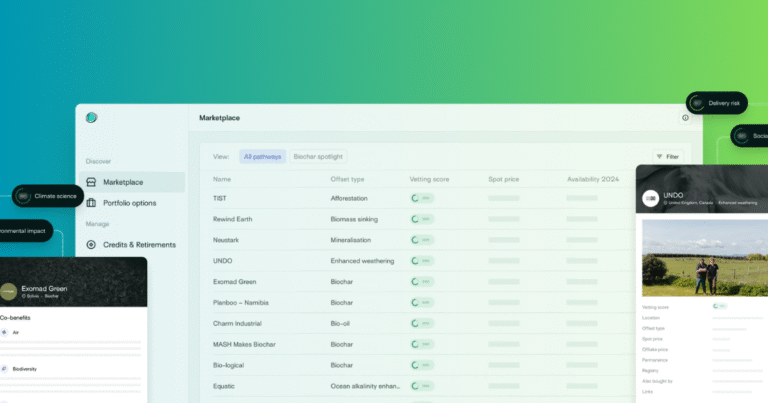Open Portfolio options in sidebar

(132, 203)
